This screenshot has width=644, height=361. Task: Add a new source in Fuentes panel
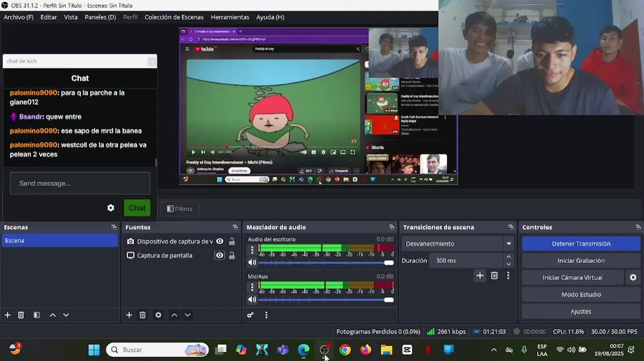tap(129, 315)
